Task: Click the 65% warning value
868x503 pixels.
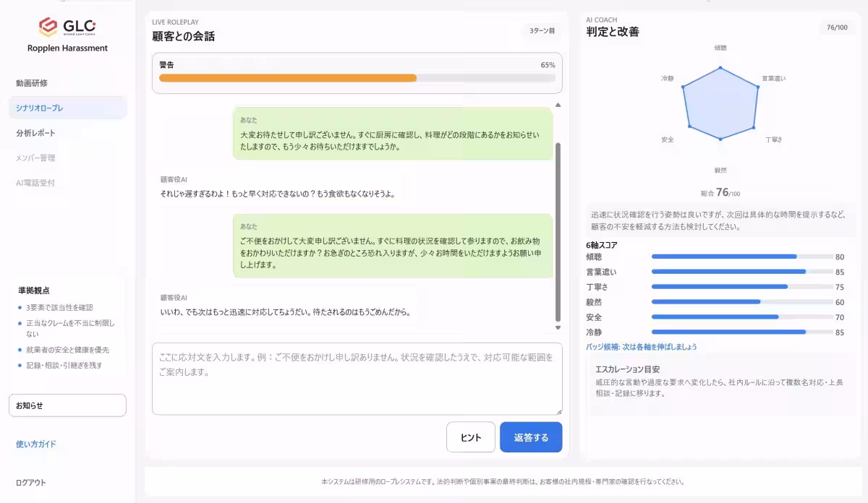Action: (x=548, y=65)
